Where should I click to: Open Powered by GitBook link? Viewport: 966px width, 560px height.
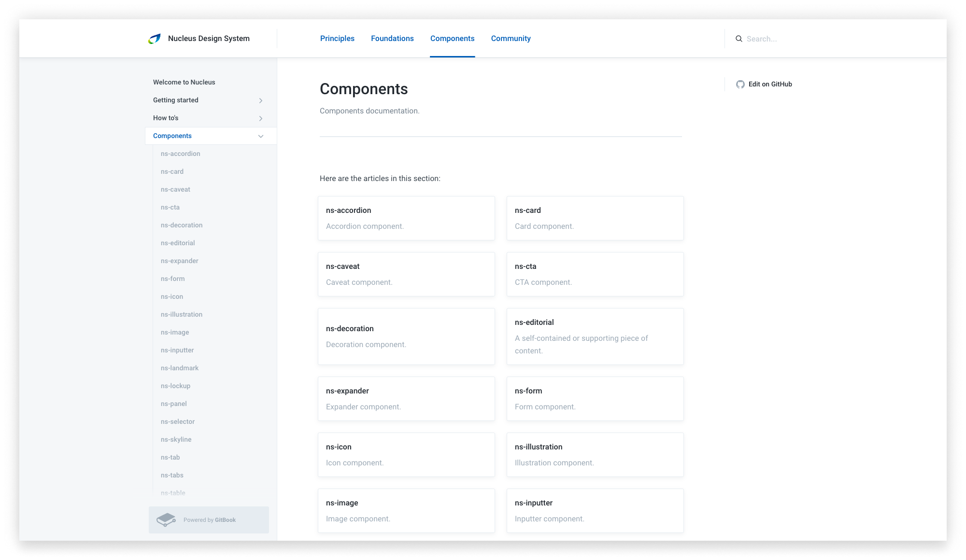[x=209, y=520]
